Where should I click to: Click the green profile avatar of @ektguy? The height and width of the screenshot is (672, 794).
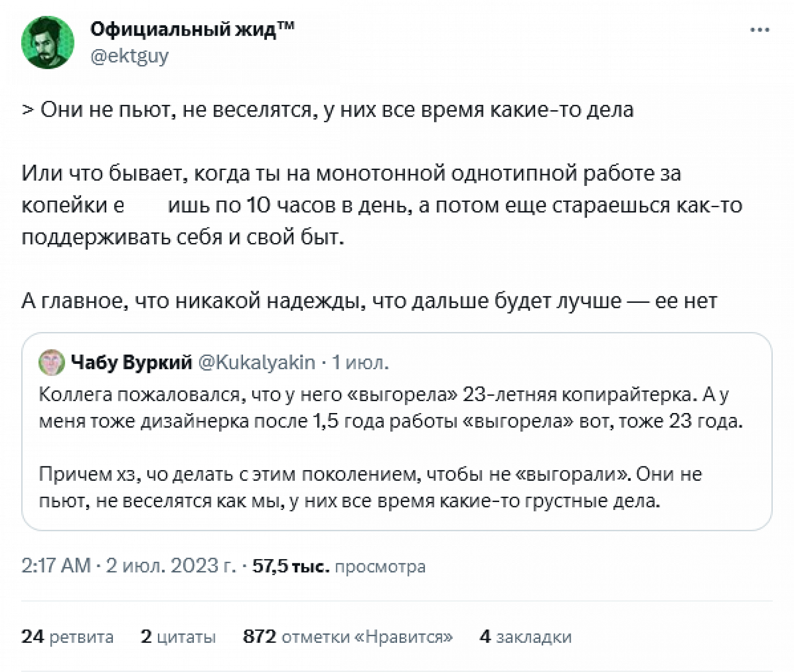click(x=48, y=42)
